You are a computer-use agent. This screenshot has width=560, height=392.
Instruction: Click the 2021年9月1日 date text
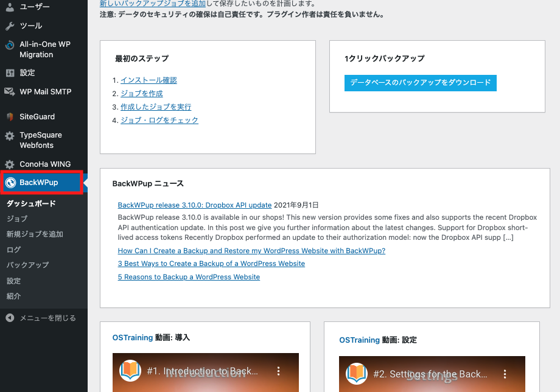point(296,205)
